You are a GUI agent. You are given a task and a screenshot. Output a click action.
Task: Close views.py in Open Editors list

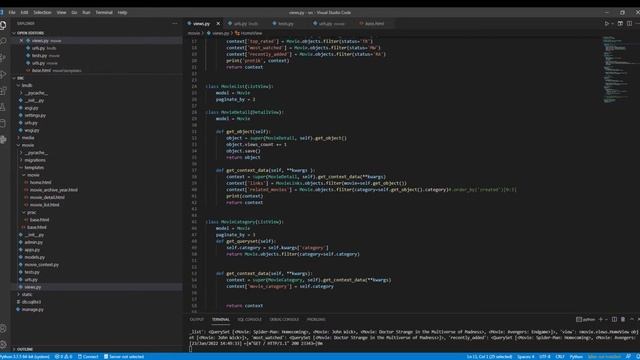[x=22, y=40]
